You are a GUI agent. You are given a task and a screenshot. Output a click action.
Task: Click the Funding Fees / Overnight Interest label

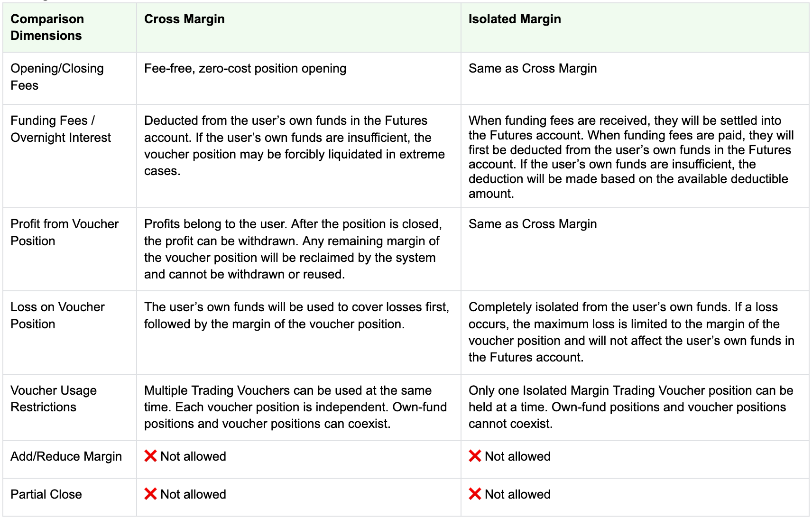click(61, 129)
